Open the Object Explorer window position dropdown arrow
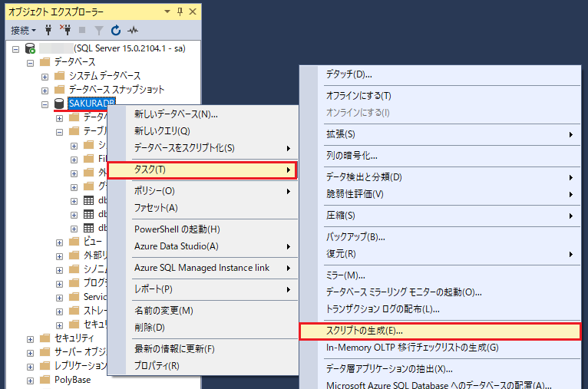This screenshot has height=389, width=588. click(167, 12)
